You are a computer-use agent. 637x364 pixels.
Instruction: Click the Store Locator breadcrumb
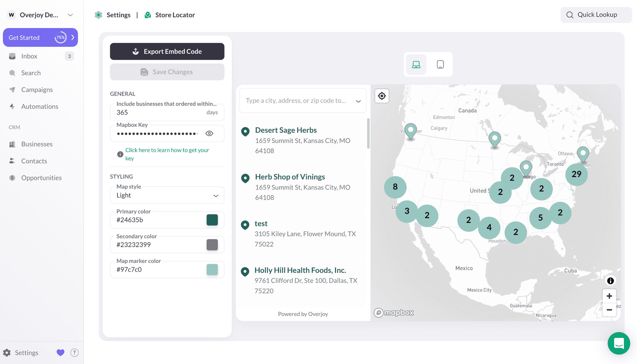coord(175,15)
